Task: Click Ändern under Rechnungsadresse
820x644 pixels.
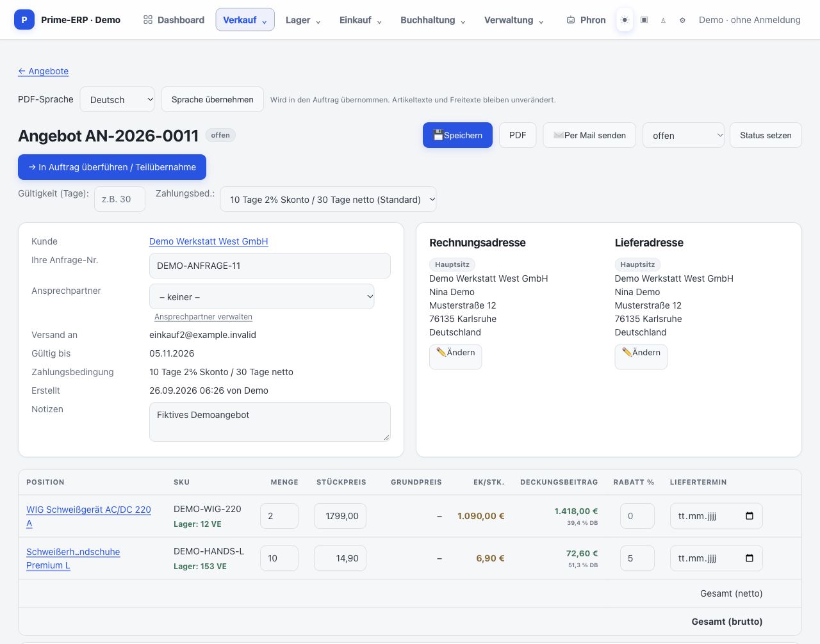Action: [455, 357]
